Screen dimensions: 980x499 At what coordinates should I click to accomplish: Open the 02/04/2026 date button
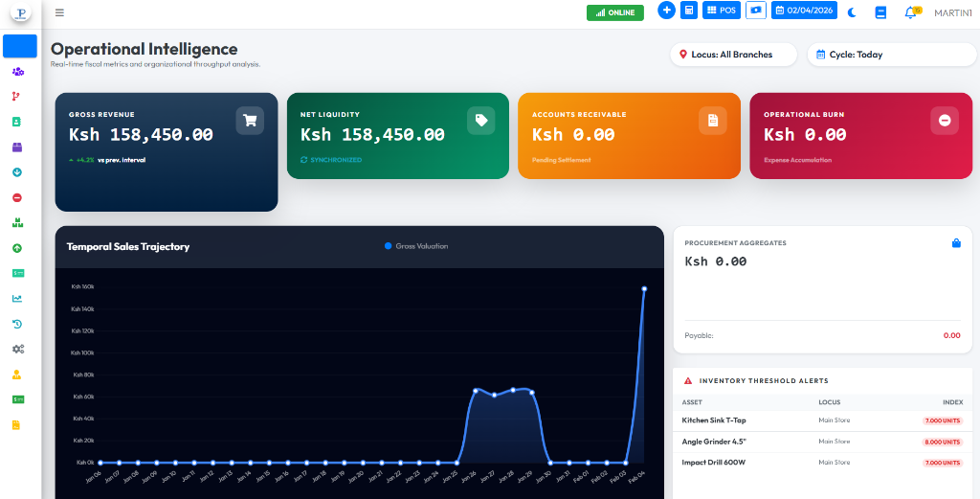[x=804, y=11]
